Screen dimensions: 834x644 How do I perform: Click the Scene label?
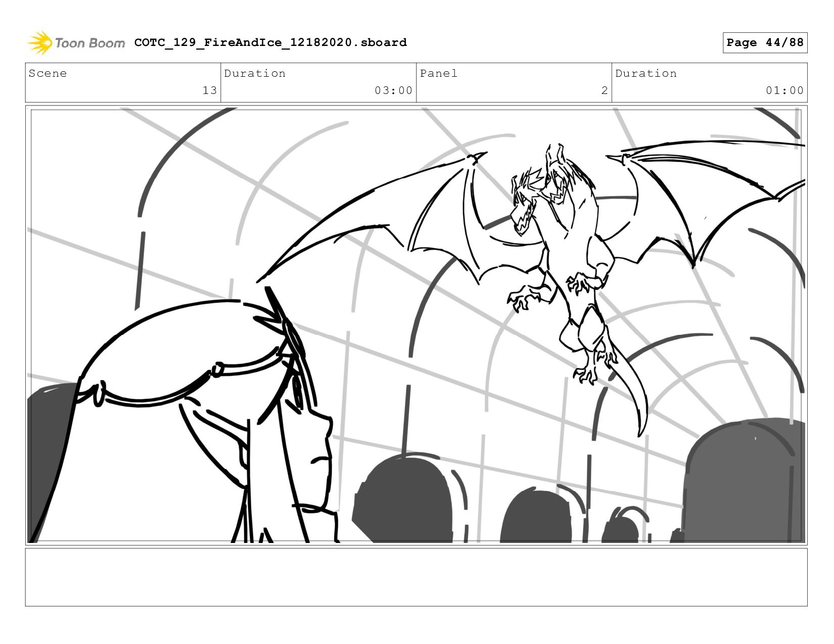coord(48,73)
